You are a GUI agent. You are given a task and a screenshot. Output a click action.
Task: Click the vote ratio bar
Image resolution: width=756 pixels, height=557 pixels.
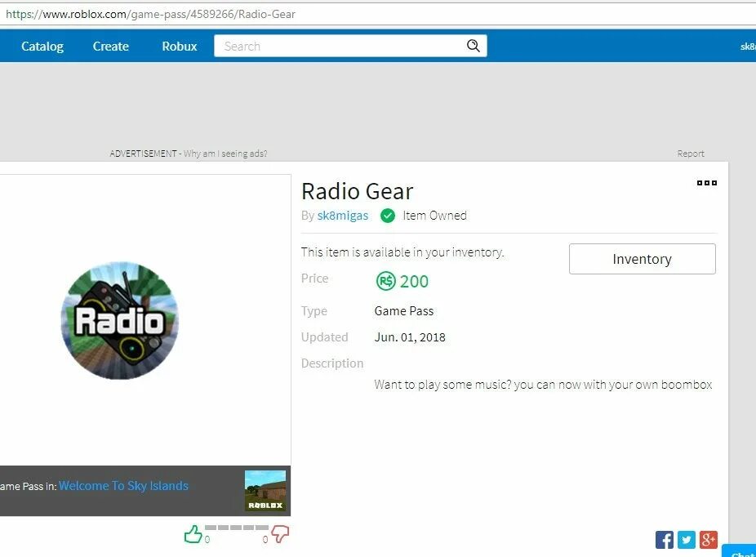(x=237, y=528)
